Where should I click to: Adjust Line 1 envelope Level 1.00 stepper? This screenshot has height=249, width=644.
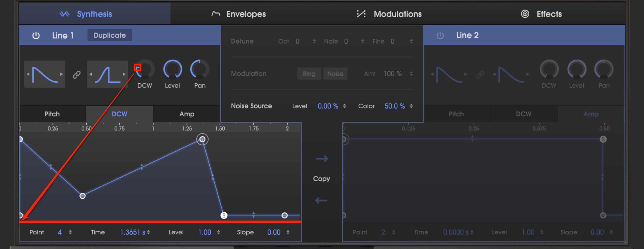pyautogui.click(x=219, y=232)
